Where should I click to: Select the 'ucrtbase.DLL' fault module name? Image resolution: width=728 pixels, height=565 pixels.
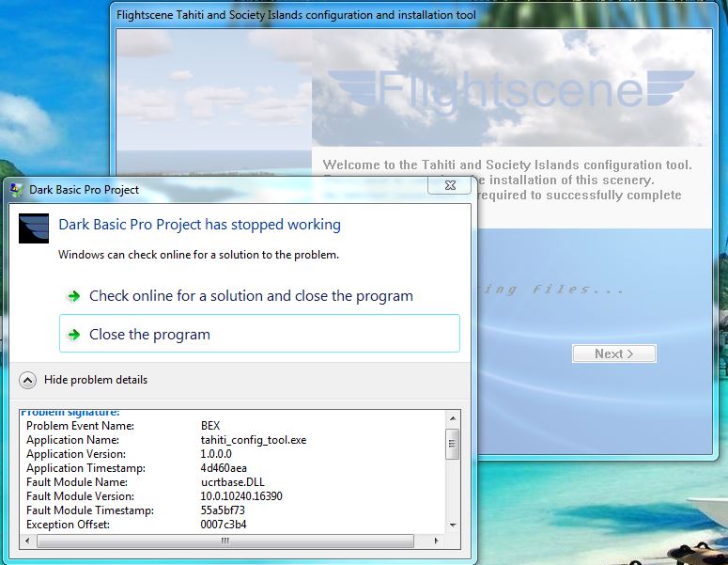tap(233, 482)
